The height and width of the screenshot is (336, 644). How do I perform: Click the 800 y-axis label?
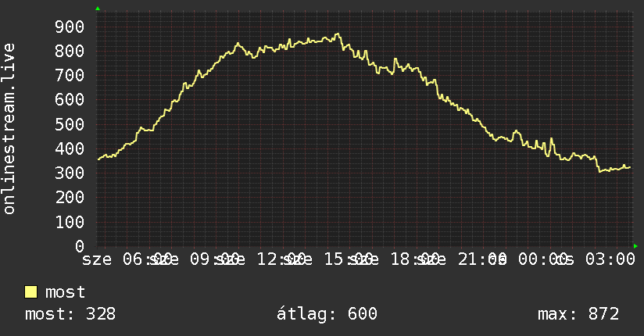pos(70,51)
